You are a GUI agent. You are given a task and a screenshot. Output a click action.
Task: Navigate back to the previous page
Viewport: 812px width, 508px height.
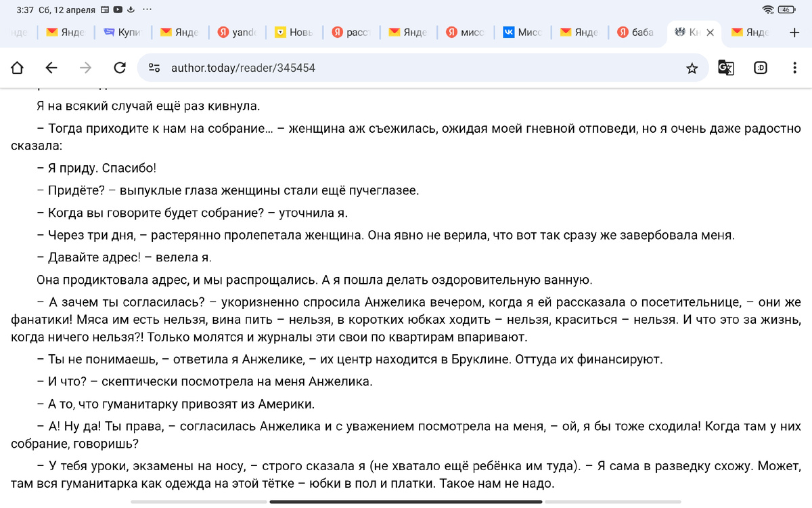(x=51, y=68)
